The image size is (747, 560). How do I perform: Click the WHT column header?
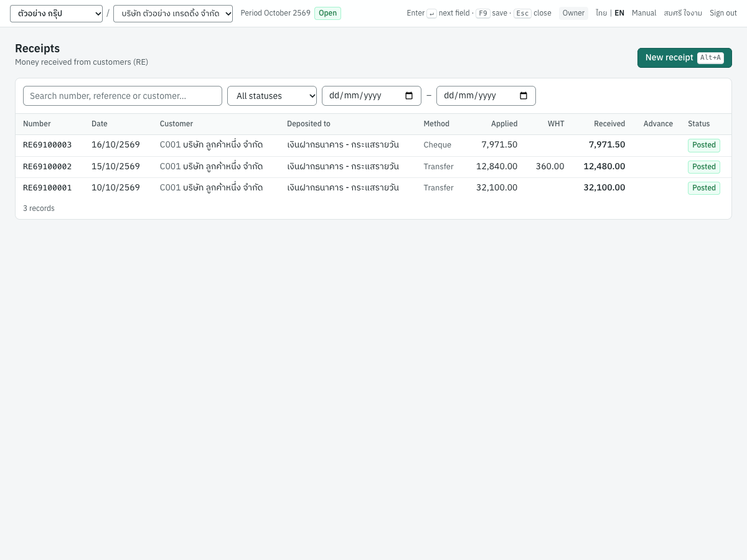pos(556,124)
